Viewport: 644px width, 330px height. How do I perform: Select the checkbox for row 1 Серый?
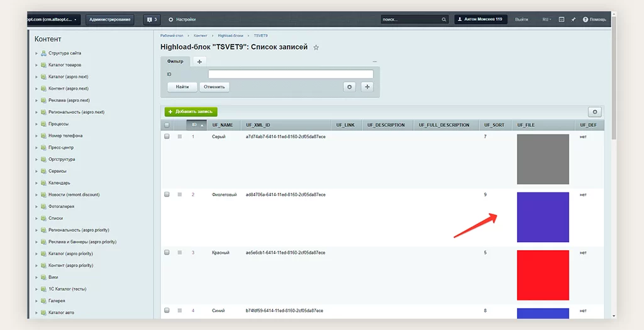pyautogui.click(x=167, y=136)
